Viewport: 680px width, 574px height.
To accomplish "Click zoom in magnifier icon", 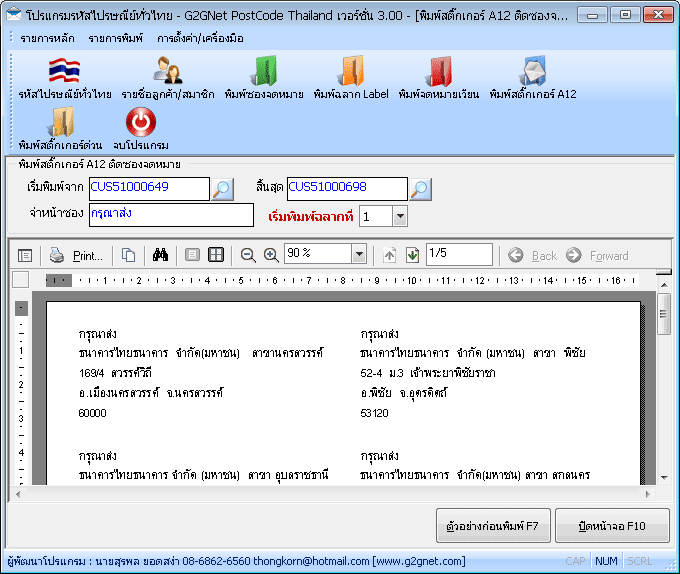I will click(271, 255).
